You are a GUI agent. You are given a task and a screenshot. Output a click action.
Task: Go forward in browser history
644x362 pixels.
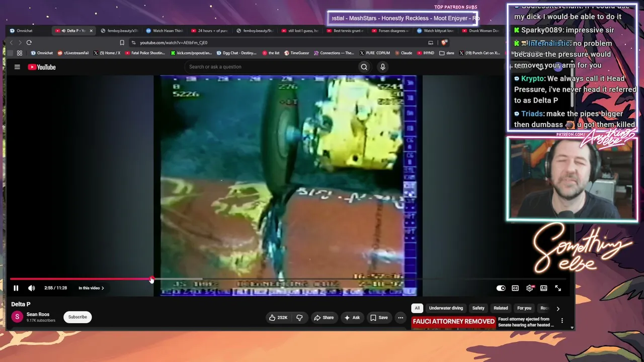tap(20, 43)
